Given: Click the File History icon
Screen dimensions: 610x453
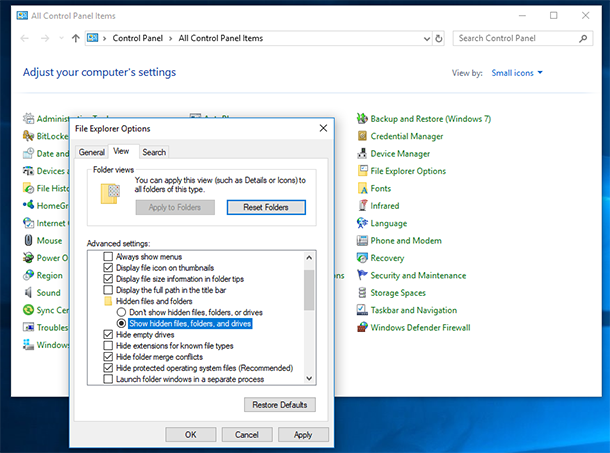Looking at the screenshot, I should coord(28,188).
